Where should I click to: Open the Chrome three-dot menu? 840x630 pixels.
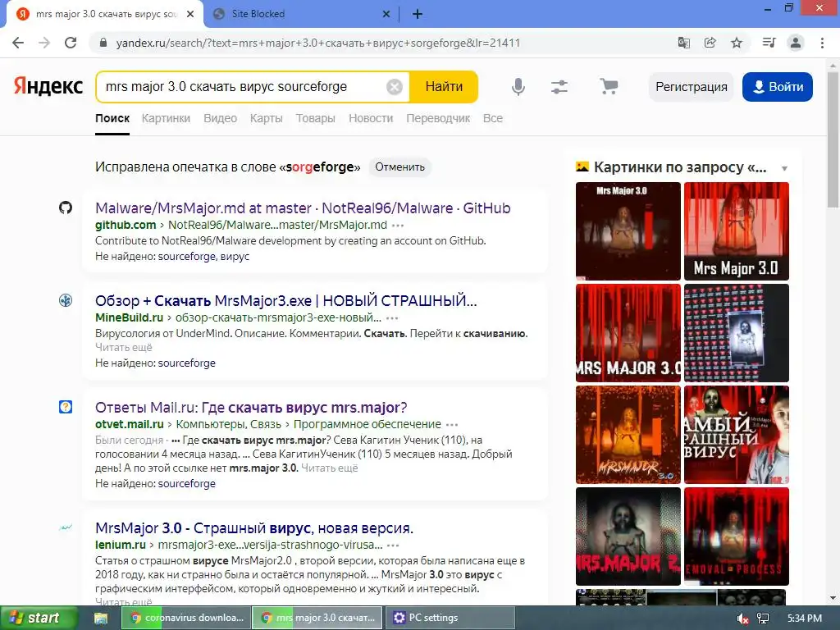[822, 43]
